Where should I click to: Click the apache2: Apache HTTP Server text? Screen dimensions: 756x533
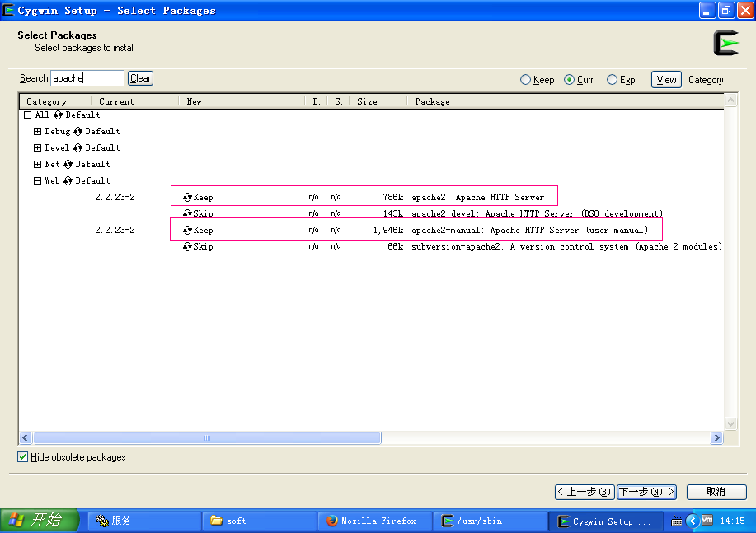point(477,197)
